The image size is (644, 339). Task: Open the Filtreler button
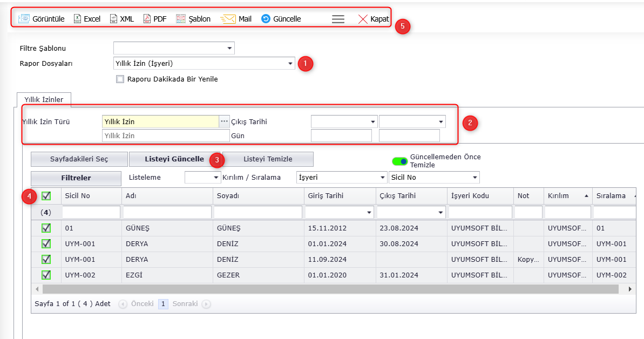76,178
